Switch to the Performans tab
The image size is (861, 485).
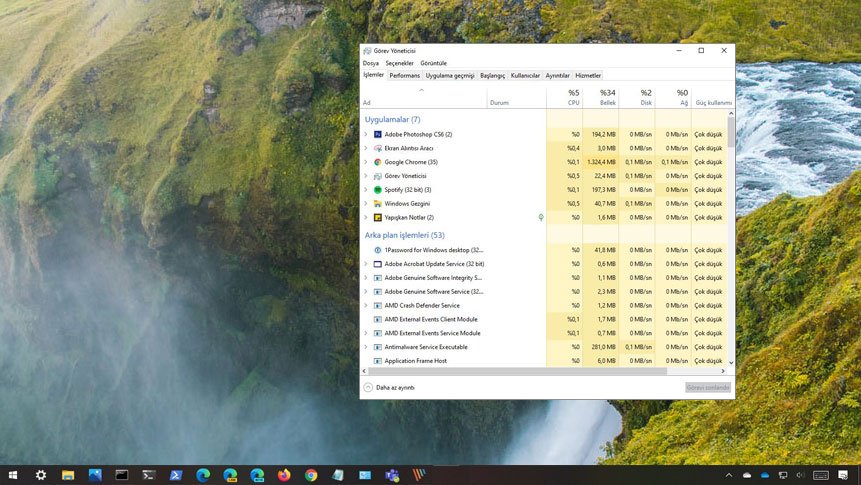(404, 75)
